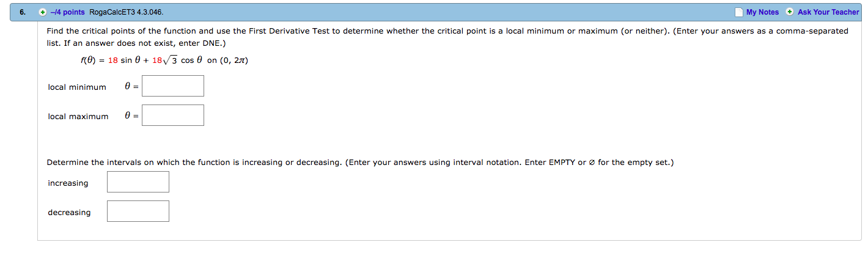This screenshot has height=264, width=868.
Task: Open the My Notes notepad icon
Action: 739,12
